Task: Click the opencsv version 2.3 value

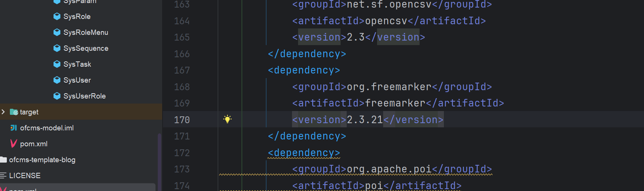Action: coord(355,37)
